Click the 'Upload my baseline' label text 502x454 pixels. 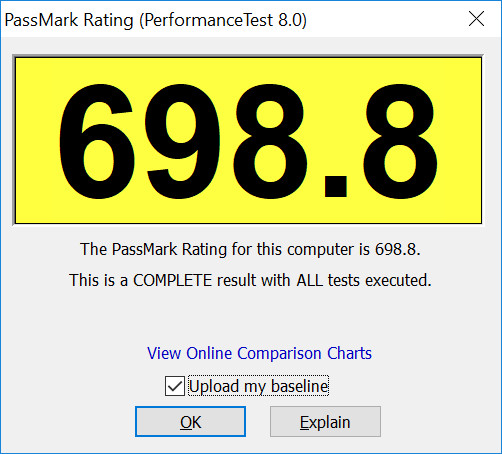tap(259, 386)
